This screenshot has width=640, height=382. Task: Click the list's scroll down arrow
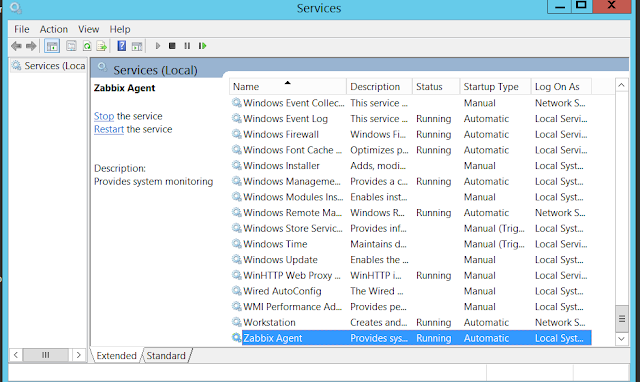[621, 339]
